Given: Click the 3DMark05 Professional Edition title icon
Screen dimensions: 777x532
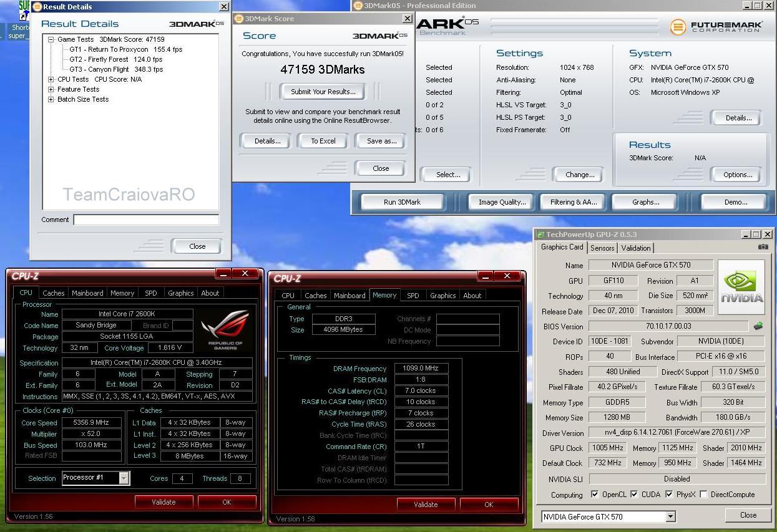Looking at the screenshot, I should pyautogui.click(x=358, y=6).
